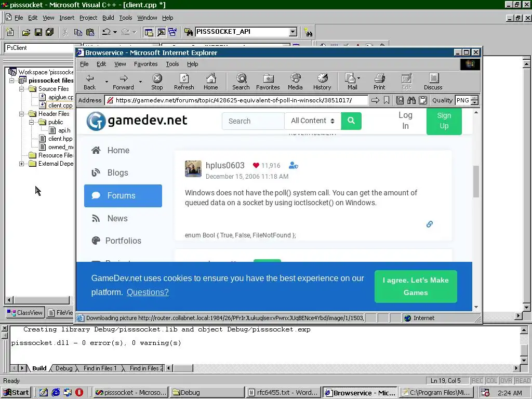Click the Go arrow next to address bar

pos(375,100)
